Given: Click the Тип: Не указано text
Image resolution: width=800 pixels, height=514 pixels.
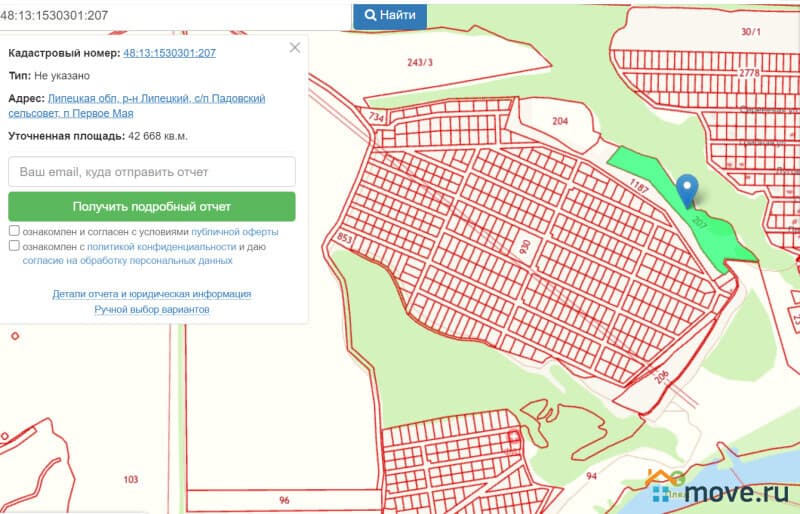Looking at the screenshot, I should [49, 76].
